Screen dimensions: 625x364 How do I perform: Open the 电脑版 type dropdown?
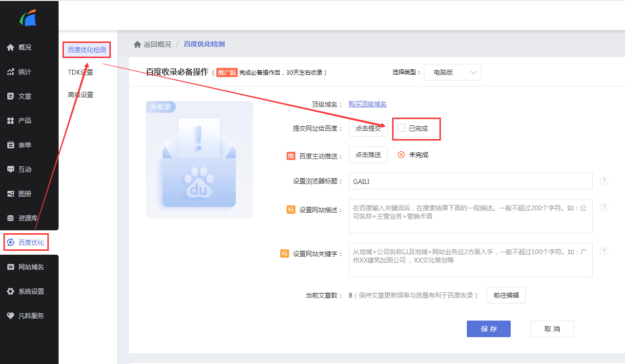pyautogui.click(x=453, y=72)
